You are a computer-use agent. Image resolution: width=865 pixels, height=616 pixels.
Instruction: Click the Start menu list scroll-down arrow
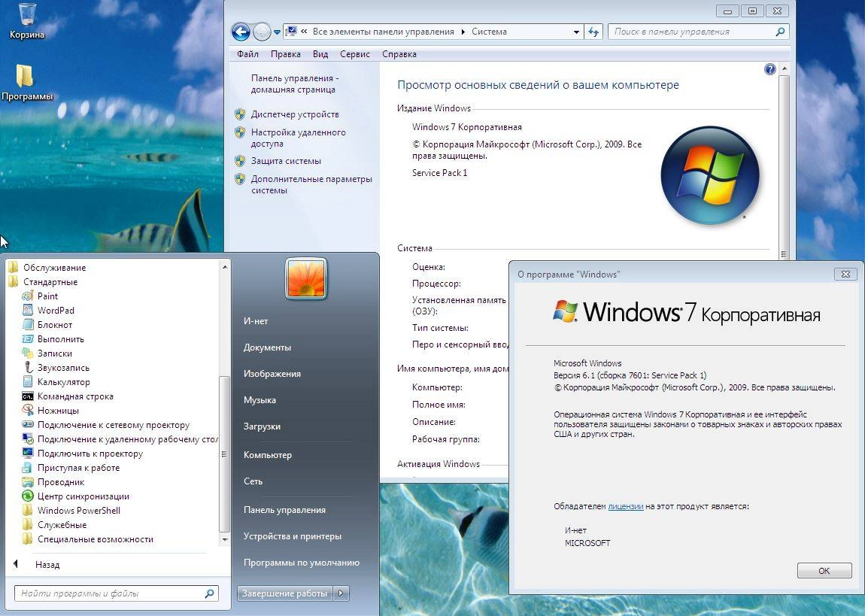[x=225, y=539]
